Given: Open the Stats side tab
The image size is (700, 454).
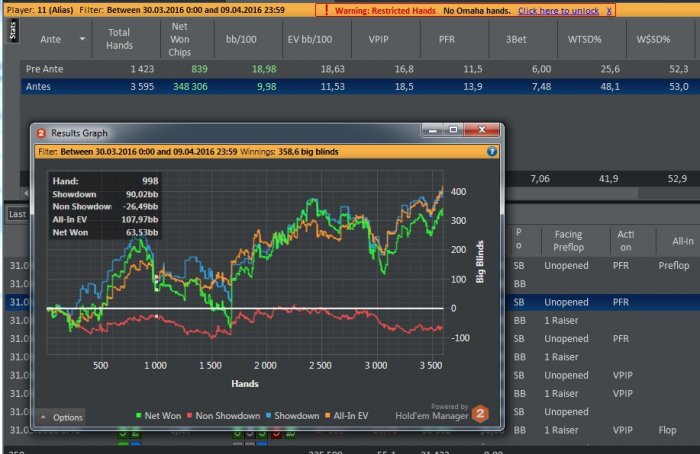Looking at the screenshot, I should (x=12, y=31).
